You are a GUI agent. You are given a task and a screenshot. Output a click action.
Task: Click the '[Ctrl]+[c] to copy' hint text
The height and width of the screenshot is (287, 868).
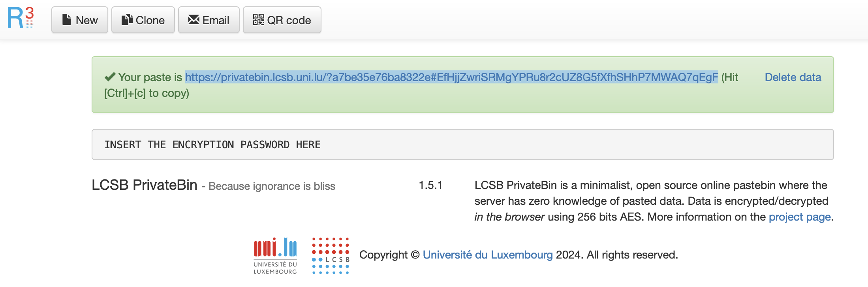pyautogui.click(x=147, y=93)
